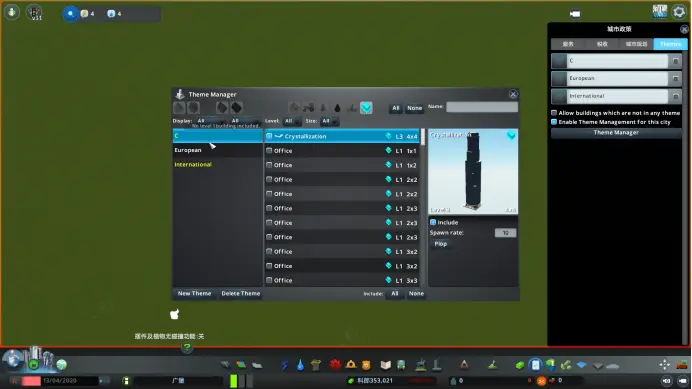The image size is (692, 389).
Task: Toggle the C theme policy checkbox
Action: click(x=675, y=61)
